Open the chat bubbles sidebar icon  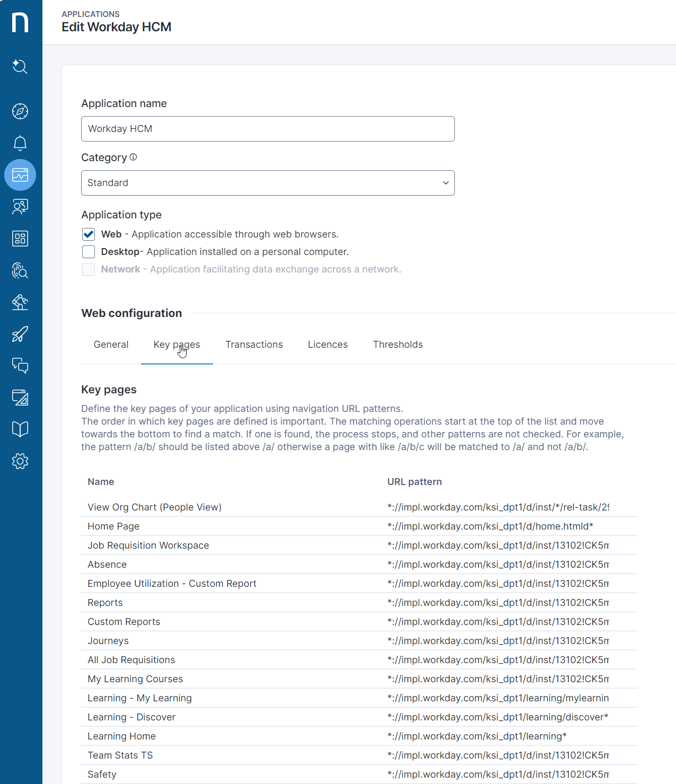click(x=20, y=366)
